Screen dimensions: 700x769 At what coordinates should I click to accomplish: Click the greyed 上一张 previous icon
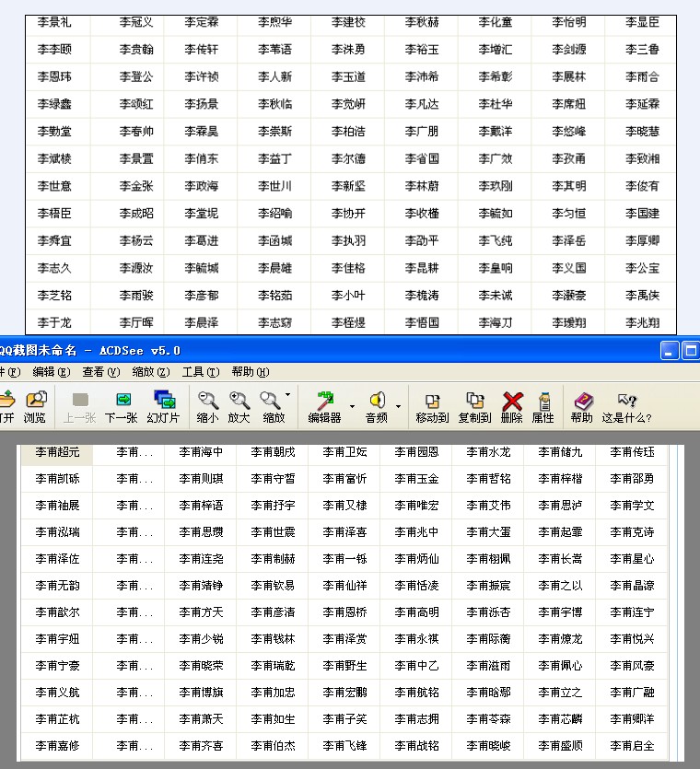click(x=79, y=407)
